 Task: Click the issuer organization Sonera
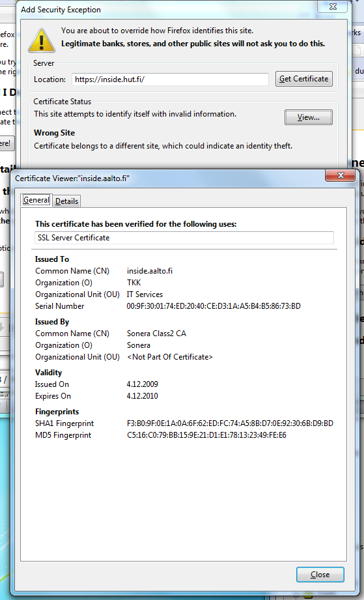point(139,345)
